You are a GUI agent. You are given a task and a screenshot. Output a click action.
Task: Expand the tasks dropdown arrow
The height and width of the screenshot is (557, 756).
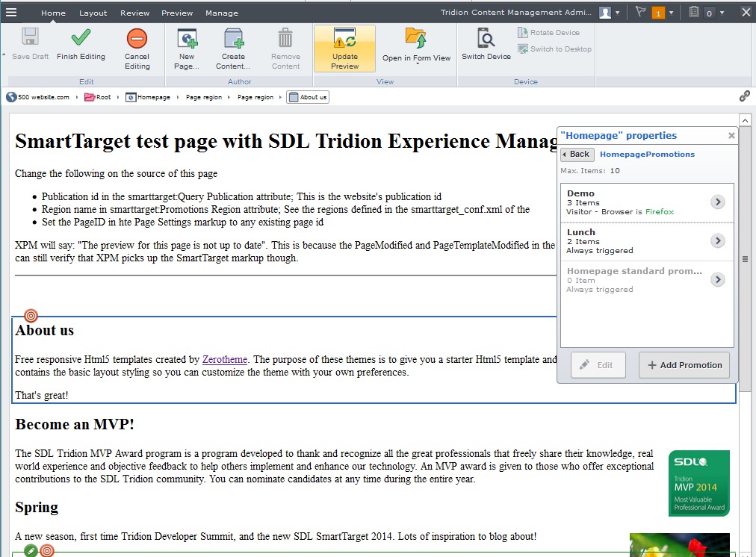722,13
